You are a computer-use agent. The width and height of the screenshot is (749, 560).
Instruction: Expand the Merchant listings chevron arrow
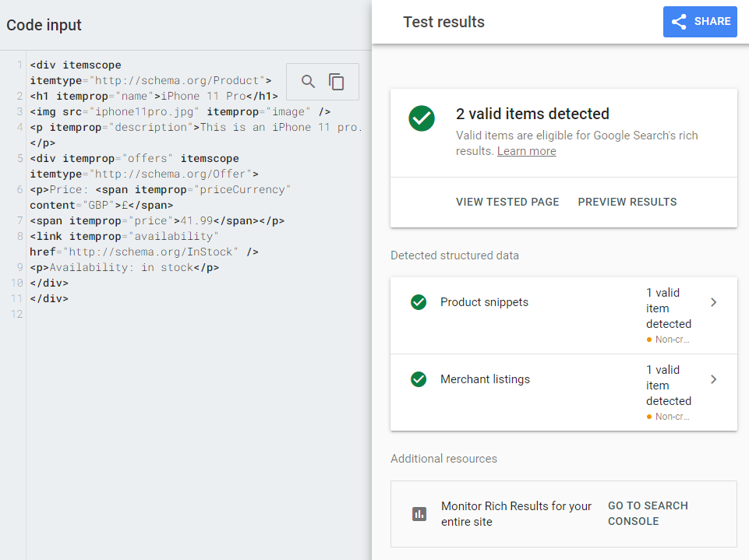(x=713, y=379)
